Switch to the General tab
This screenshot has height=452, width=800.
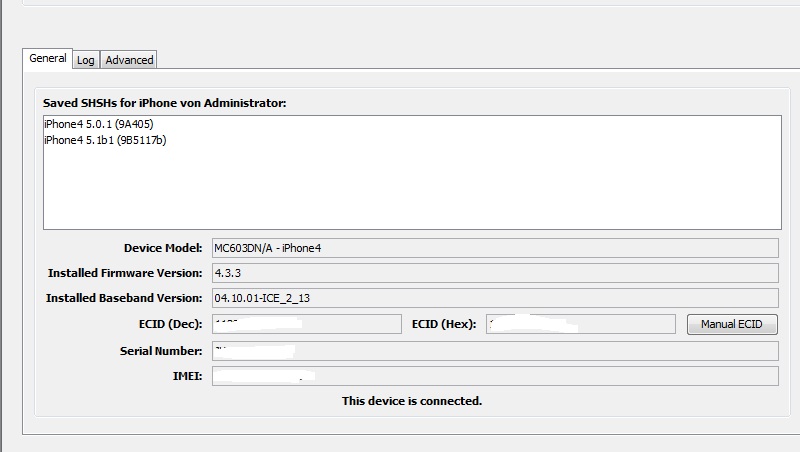point(47,58)
